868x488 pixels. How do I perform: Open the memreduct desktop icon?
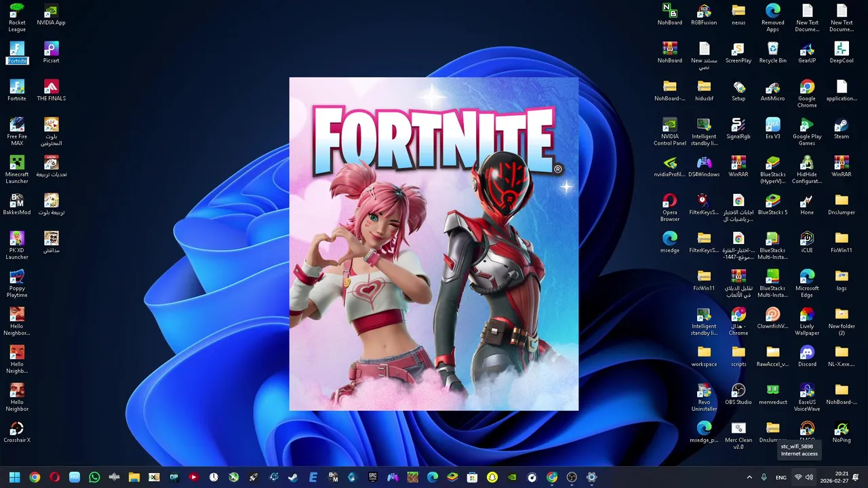click(x=773, y=394)
